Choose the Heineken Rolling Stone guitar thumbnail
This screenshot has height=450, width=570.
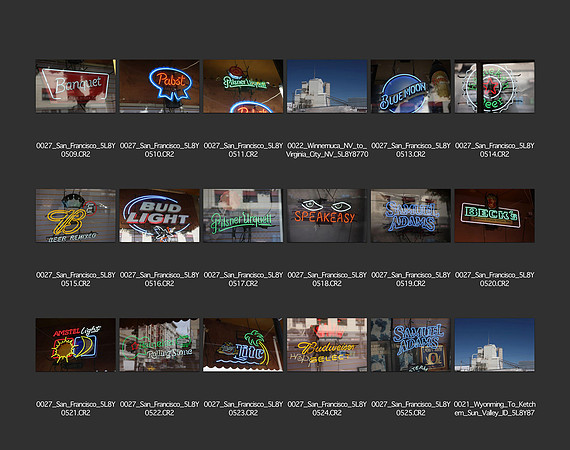(x=159, y=345)
